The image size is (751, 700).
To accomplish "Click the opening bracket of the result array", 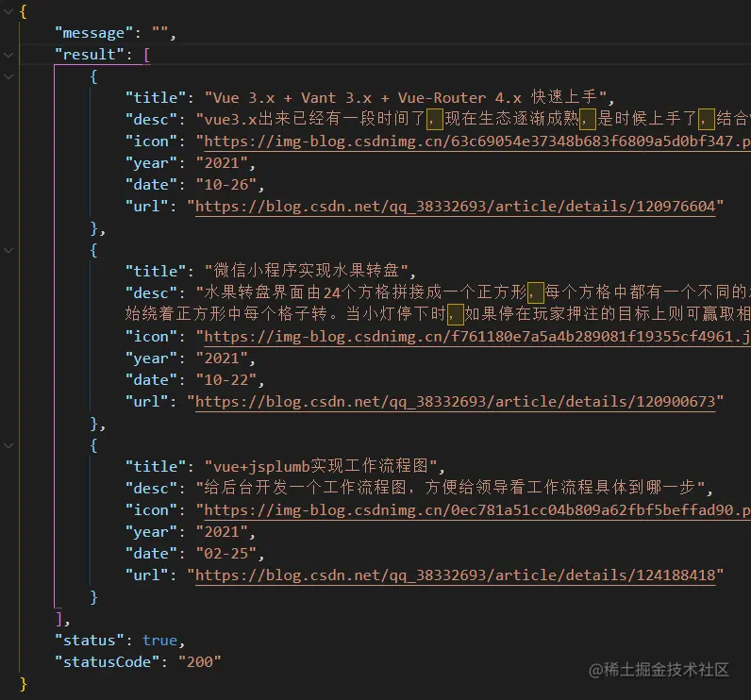I will (x=146, y=55).
